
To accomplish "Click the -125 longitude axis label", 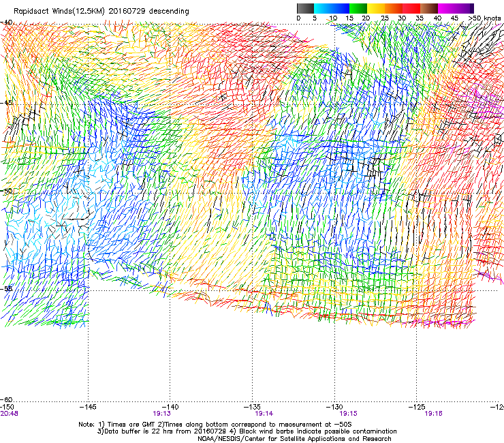I will [x=417, y=407].
